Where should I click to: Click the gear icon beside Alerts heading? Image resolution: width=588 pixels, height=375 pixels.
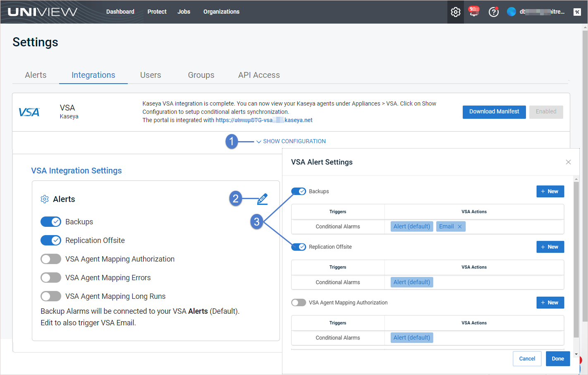pos(45,199)
